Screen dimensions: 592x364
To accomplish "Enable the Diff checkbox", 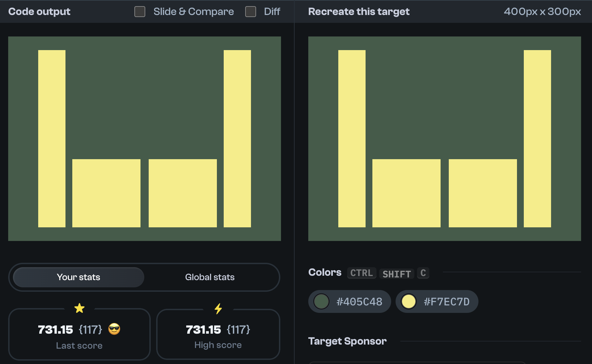I will (251, 12).
